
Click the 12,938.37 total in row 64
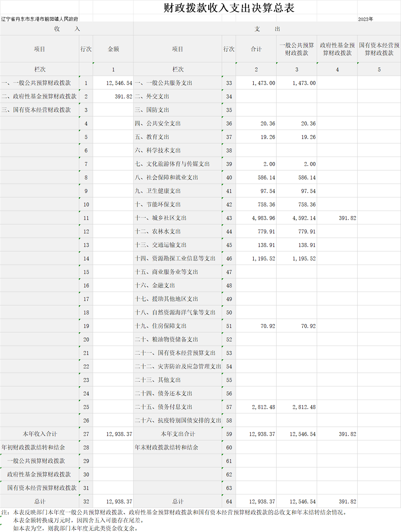coord(262,501)
